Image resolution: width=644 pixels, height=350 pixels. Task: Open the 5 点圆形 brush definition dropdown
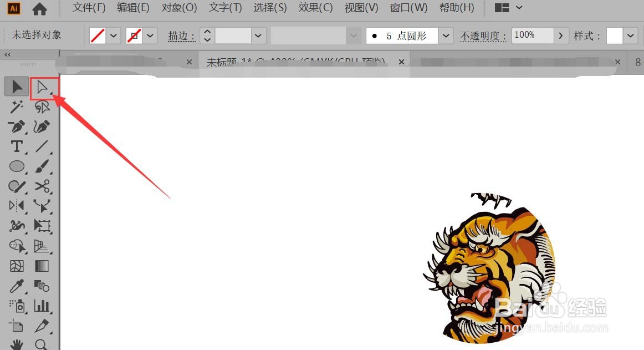tap(445, 36)
